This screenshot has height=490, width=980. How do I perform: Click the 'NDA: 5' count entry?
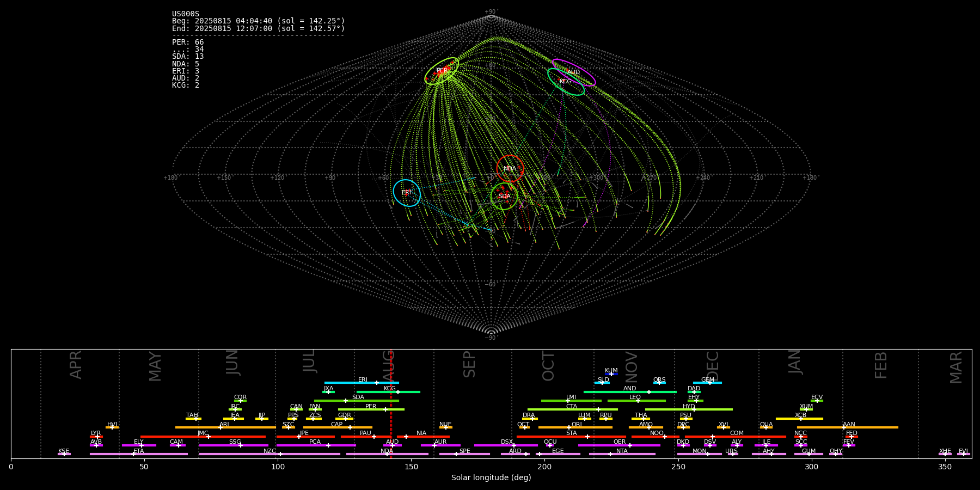(186, 64)
